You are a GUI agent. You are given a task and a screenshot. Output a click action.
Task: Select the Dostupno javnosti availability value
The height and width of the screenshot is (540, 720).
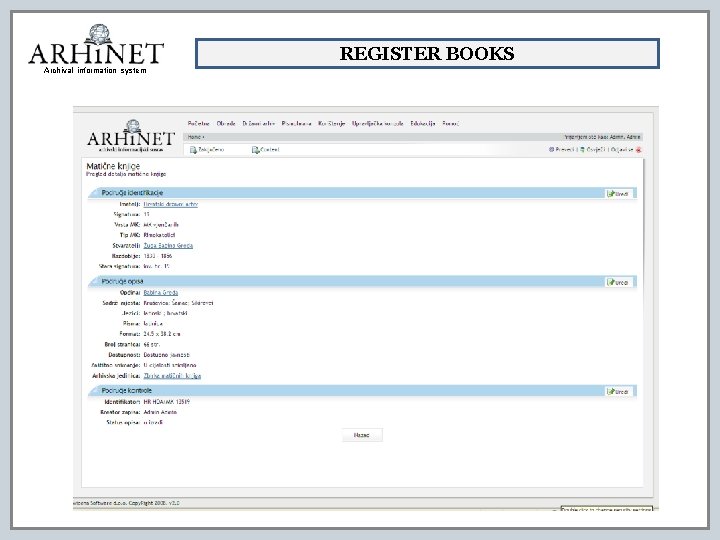[x=166, y=355]
